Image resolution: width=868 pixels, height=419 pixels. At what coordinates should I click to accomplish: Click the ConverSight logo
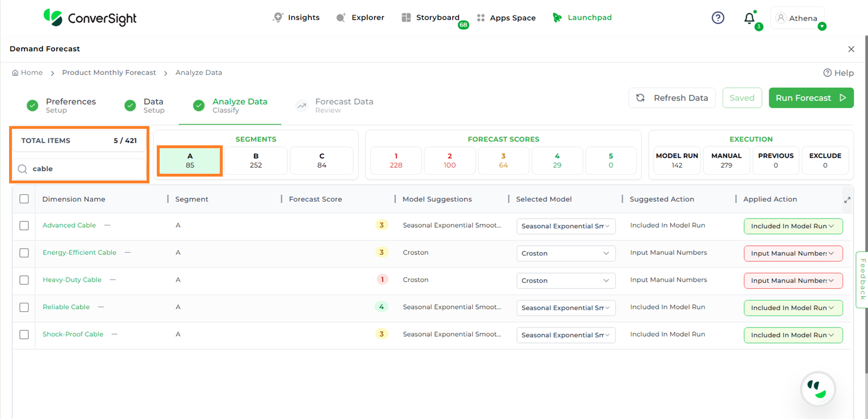pos(90,18)
